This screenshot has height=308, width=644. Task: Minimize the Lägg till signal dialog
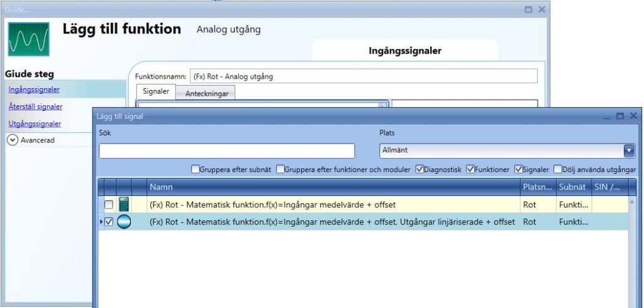607,117
